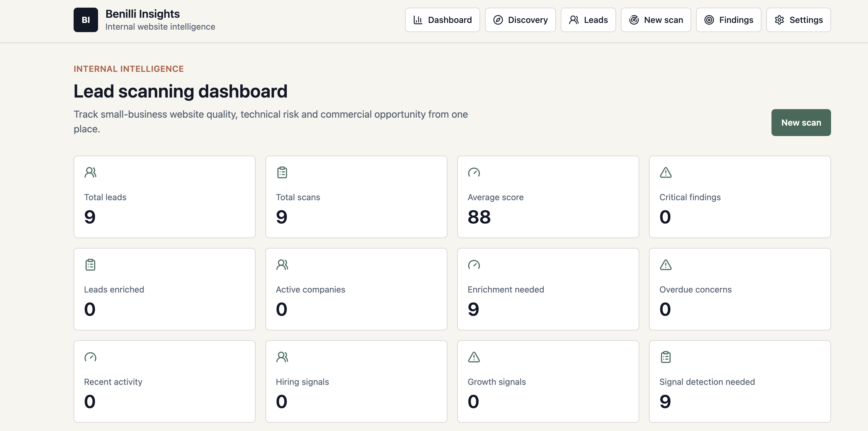Click the compass icon in Discovery tab
The width and height of the screenshot is (868, 431).
(x=498, y=20)
